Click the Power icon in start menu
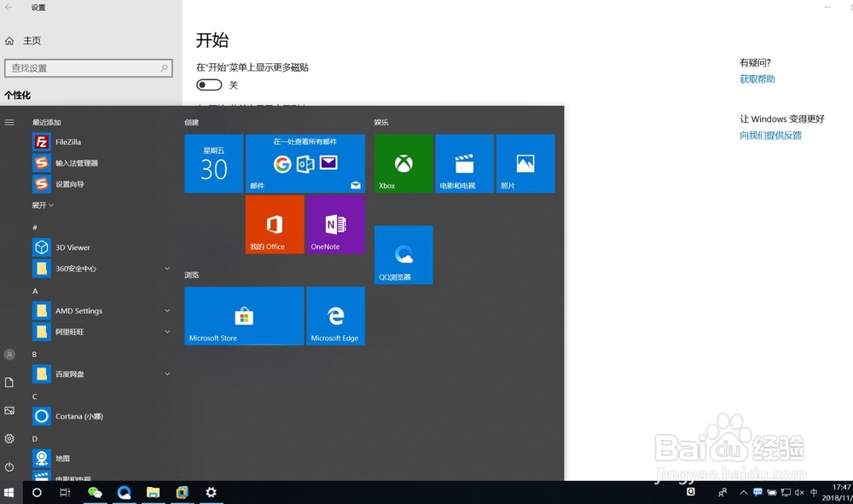This screenshot has width=853, height=504. (x=9, y=467)
